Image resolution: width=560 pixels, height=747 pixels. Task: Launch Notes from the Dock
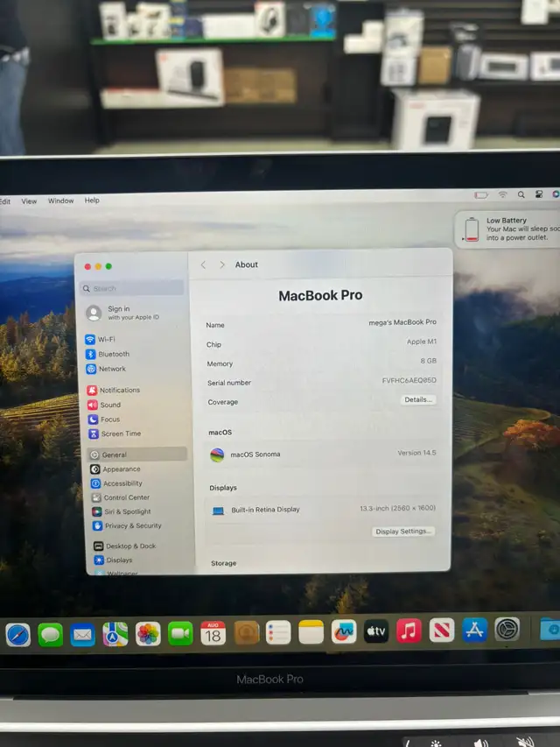click(x=311, y=632)
